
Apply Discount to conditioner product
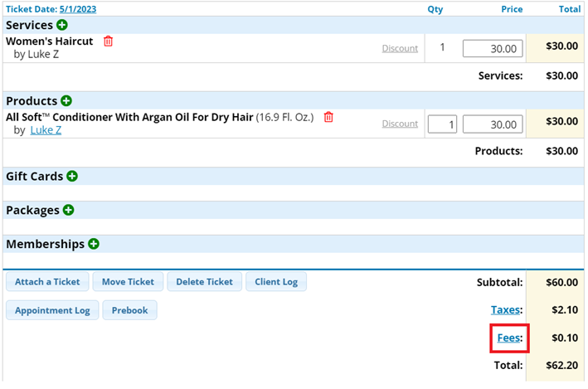coord(400,124)
